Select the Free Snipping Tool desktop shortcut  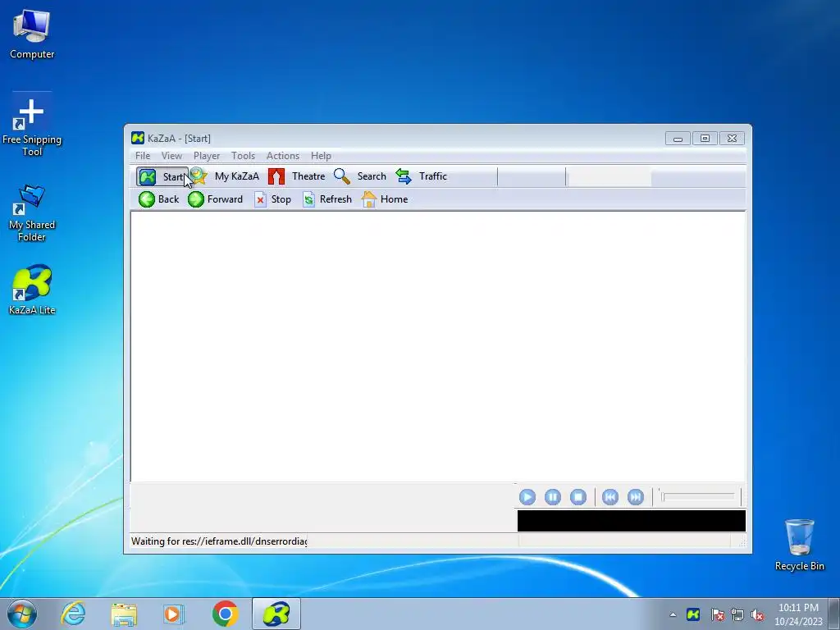coord(32,126)
